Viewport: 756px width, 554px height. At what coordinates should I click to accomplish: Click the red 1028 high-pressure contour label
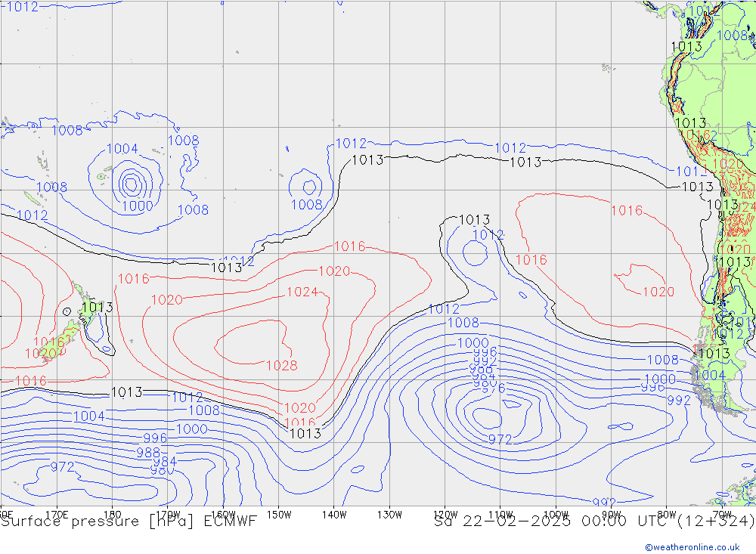tap(281, 366)
